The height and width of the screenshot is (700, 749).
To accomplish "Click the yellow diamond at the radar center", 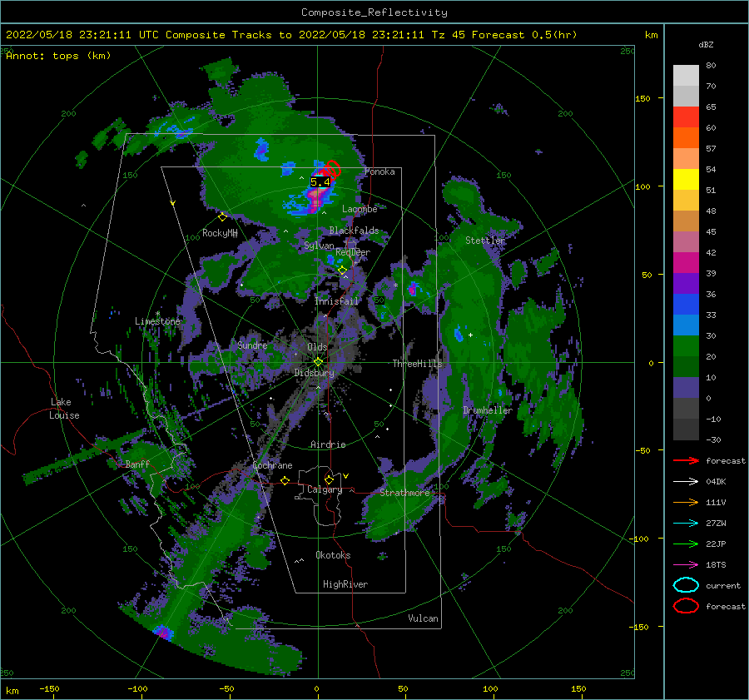I will pos(318,362).
